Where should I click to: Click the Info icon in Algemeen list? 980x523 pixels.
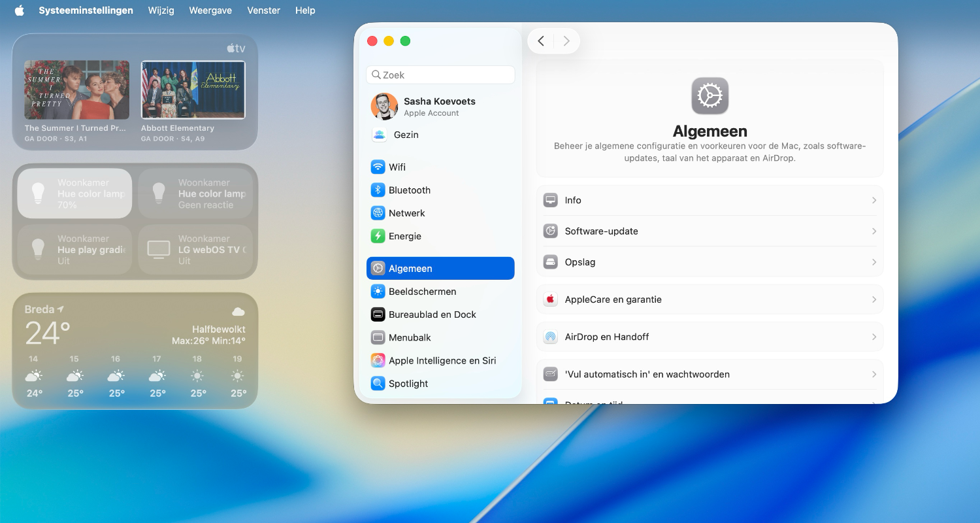tap(551, 200)
